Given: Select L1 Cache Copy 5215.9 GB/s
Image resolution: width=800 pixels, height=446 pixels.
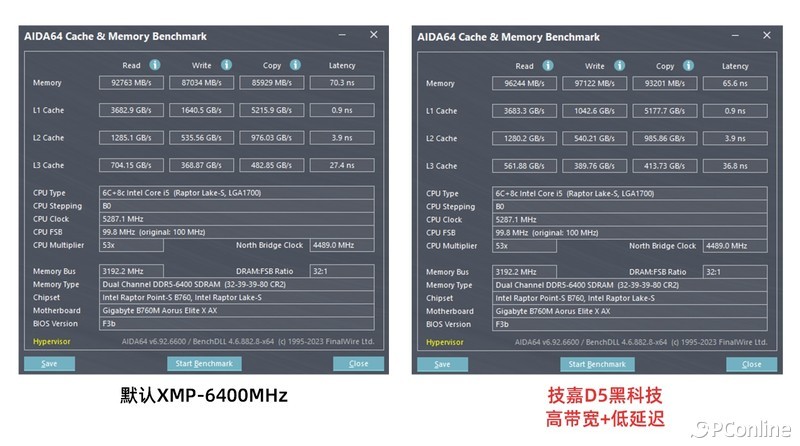Looking at the screenshot, I should 271,110.
